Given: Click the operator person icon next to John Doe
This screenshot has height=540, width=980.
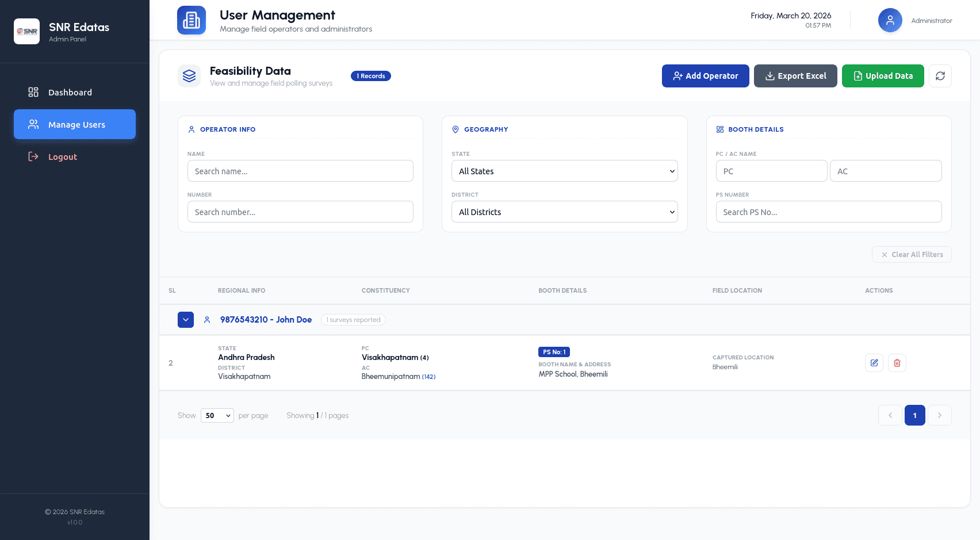Looking at the screenshot, I should (207, 320).
